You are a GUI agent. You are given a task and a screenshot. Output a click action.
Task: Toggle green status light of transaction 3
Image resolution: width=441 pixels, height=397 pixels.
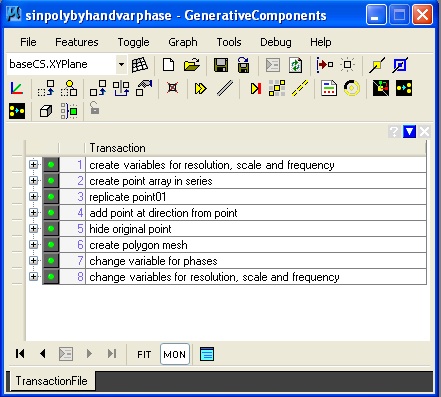point(51,197)
